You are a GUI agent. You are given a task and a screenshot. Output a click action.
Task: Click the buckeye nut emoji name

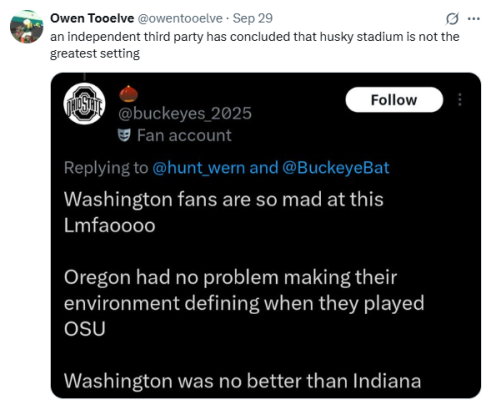128,94
